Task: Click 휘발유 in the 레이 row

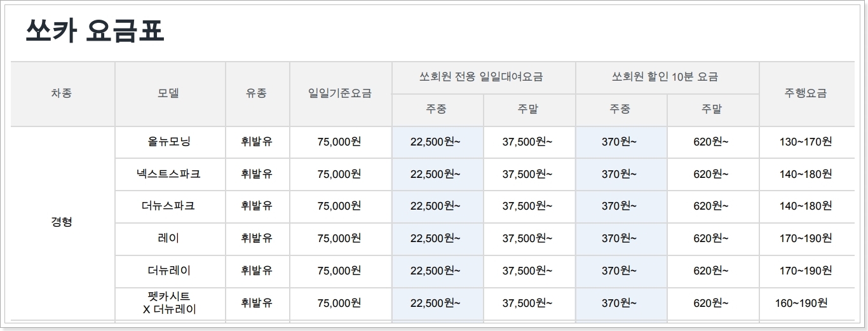Action: tap(257, 238)
